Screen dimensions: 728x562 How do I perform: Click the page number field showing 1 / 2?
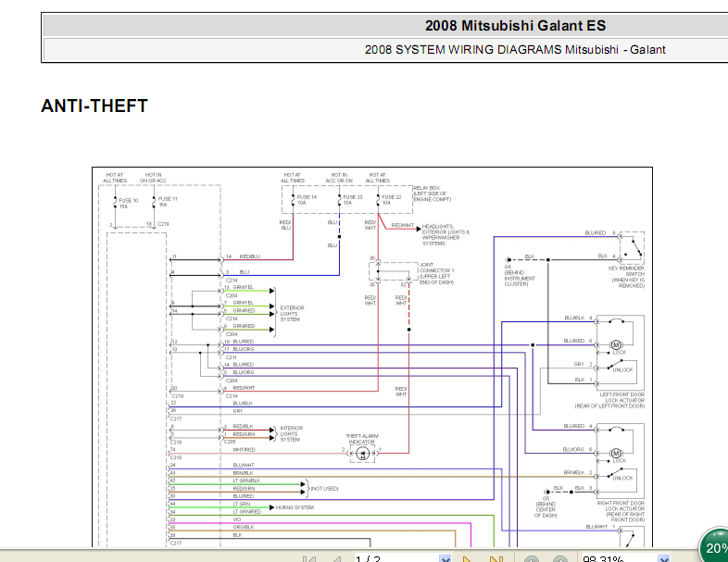tap(397, 558)
